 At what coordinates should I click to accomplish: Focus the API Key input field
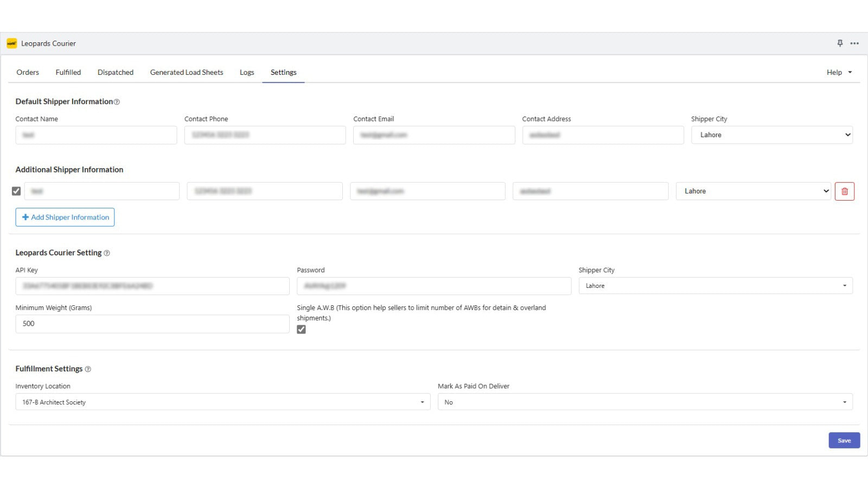pyautogui.click(x=152, y=286)
